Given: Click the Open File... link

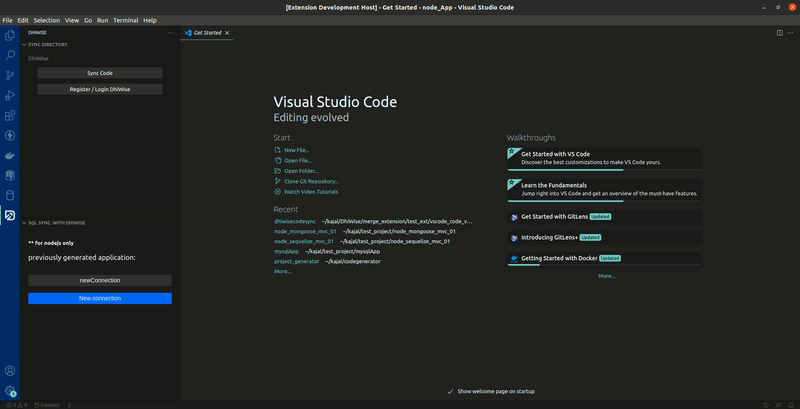Looking at the screenshot, I should (x=298, y=161).
